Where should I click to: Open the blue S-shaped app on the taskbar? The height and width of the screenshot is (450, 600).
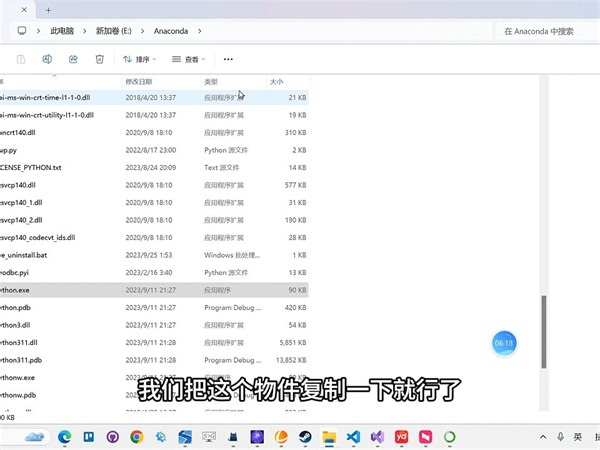click(185, 437)
